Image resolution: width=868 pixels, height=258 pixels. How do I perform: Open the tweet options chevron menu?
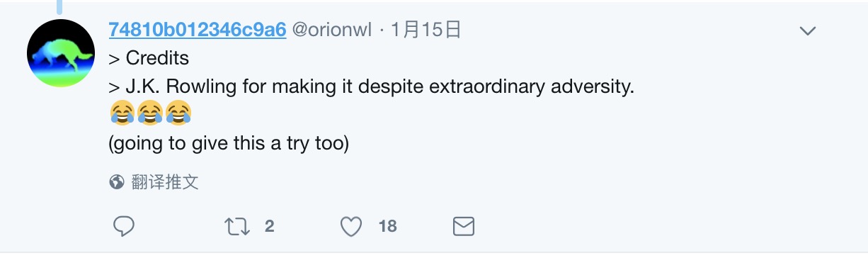coord(807,31)
